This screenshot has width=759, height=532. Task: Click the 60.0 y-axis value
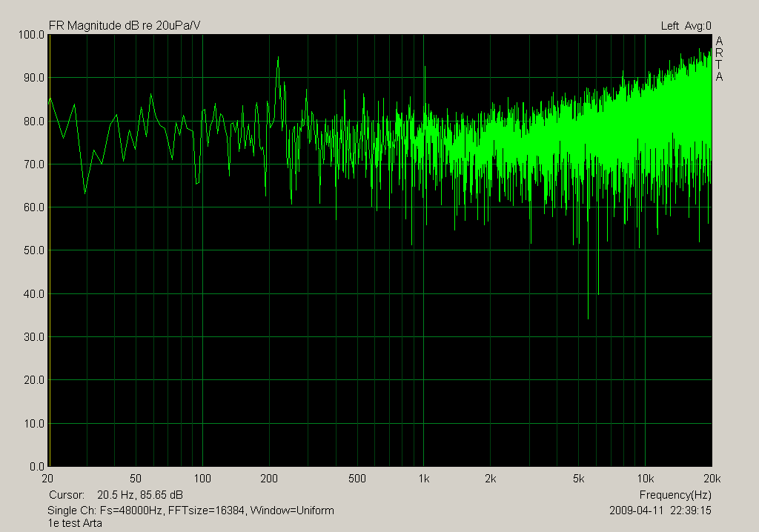34,207
